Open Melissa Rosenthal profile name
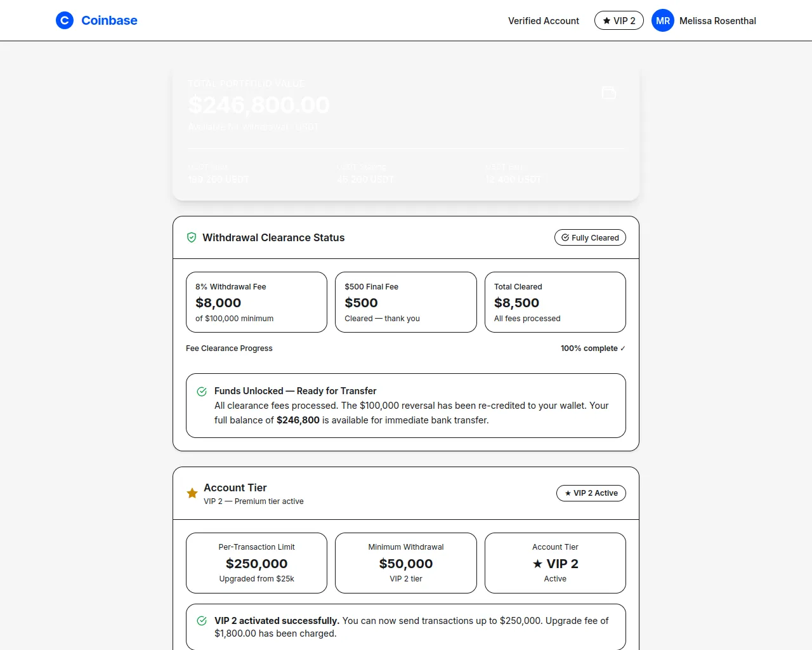 click(x=717, y=20)
